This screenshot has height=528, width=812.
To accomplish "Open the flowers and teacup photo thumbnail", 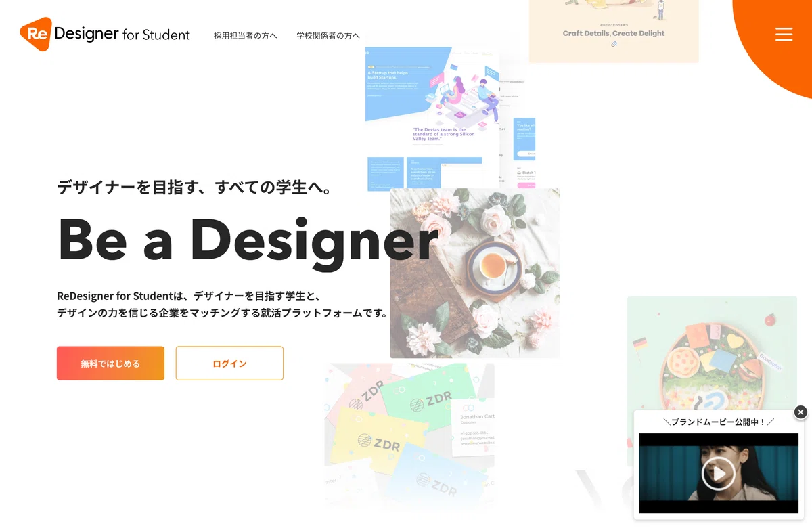I will click(x=475, y=273).
